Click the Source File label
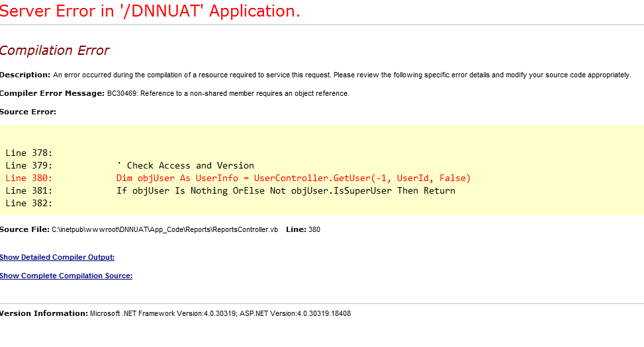 pyautogui.click(x=24, y=230)
